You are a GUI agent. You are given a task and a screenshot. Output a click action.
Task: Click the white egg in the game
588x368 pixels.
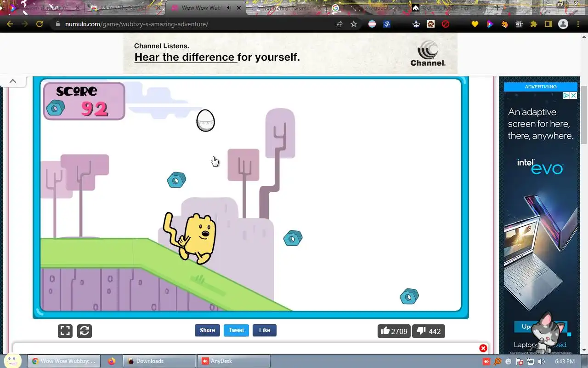(x=205, y=121)
